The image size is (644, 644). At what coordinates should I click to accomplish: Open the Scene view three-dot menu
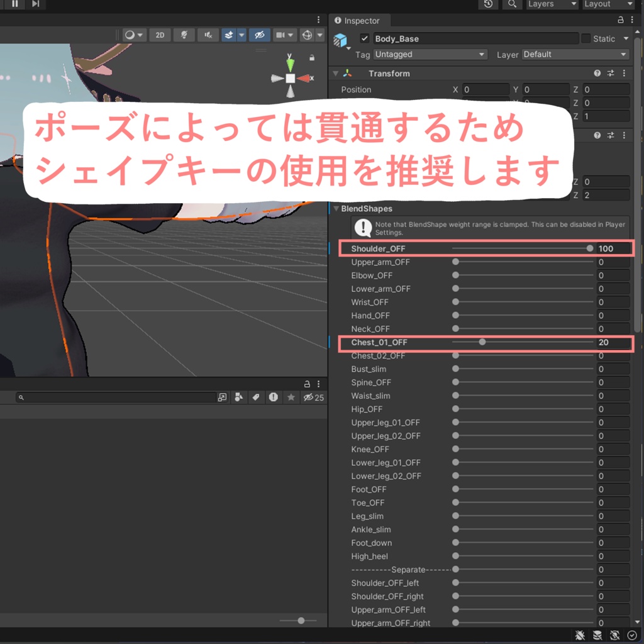[318, 20]
